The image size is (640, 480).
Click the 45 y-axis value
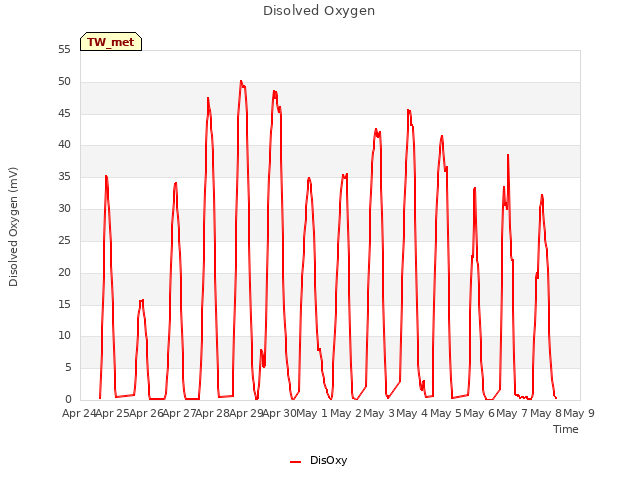pos(64,113)
